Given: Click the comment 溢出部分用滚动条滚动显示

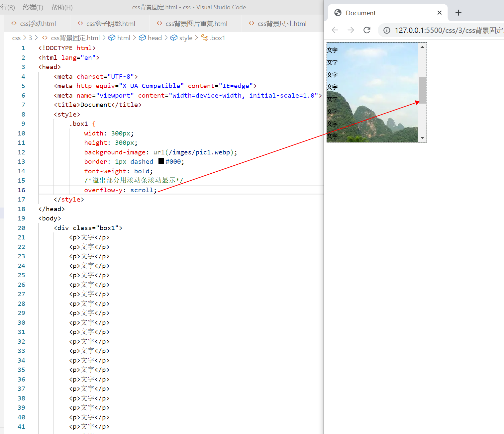Looking at the screenshot, I should (x=134, y=180).
